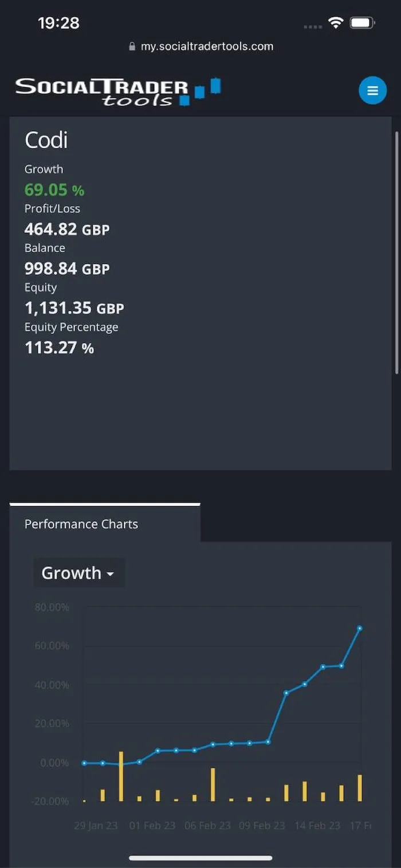Image resolution: width=401 pixels, height=868 pixels.
Task: Tap the home indicator bar at the bottom
Action: [200, 858]
